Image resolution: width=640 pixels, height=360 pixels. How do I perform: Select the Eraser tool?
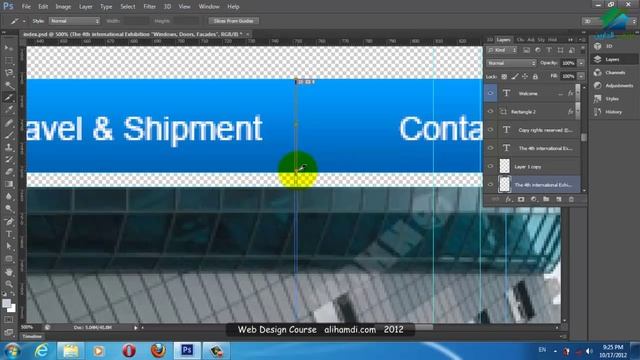9,171
